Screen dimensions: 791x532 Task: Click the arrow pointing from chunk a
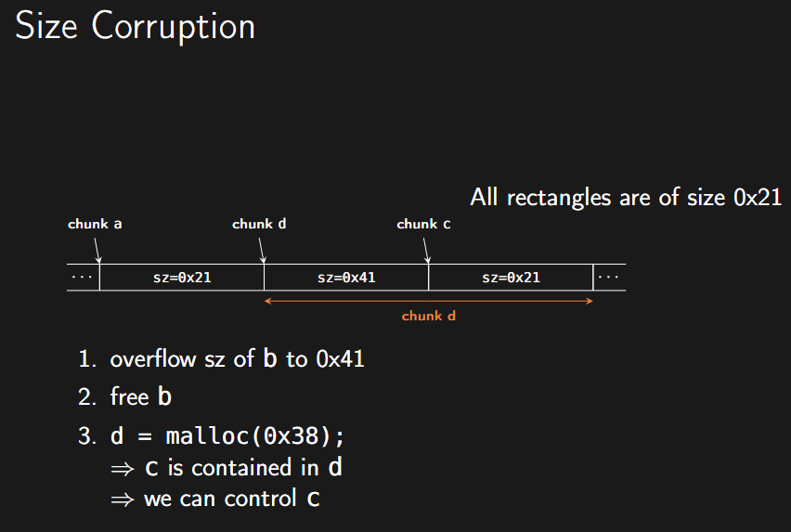tap(97, 250)
